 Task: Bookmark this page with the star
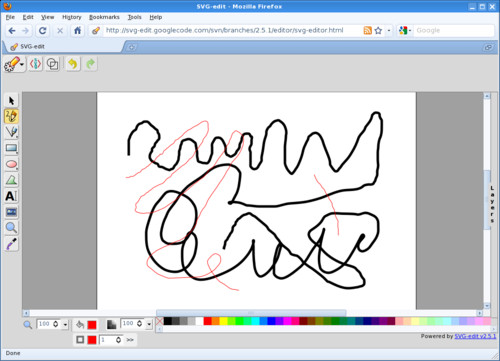(x=378, y=30)
